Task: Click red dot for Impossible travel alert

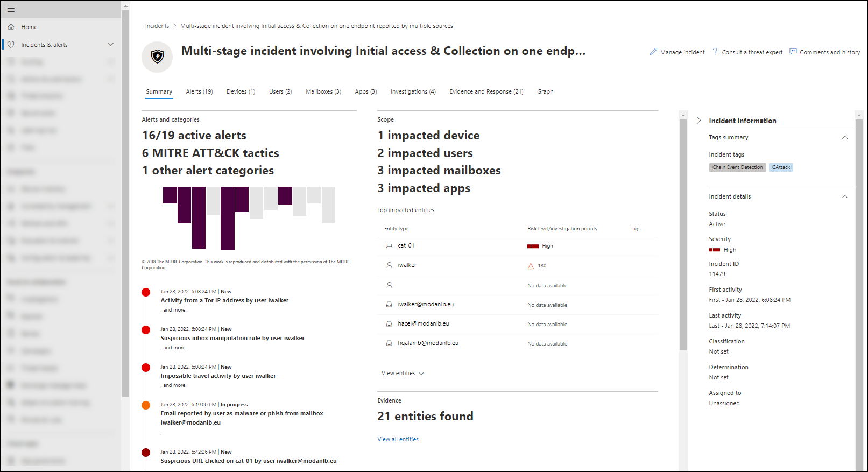Action: (x=146, y=368)
